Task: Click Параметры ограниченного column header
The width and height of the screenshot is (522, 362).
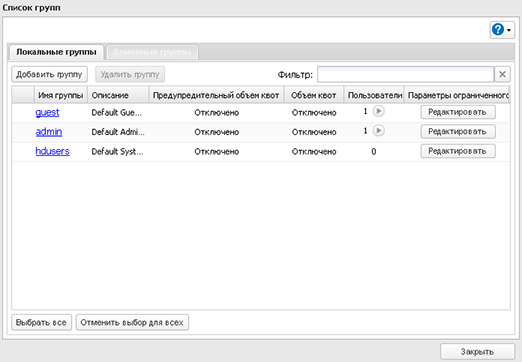Action: click(457, 95)
